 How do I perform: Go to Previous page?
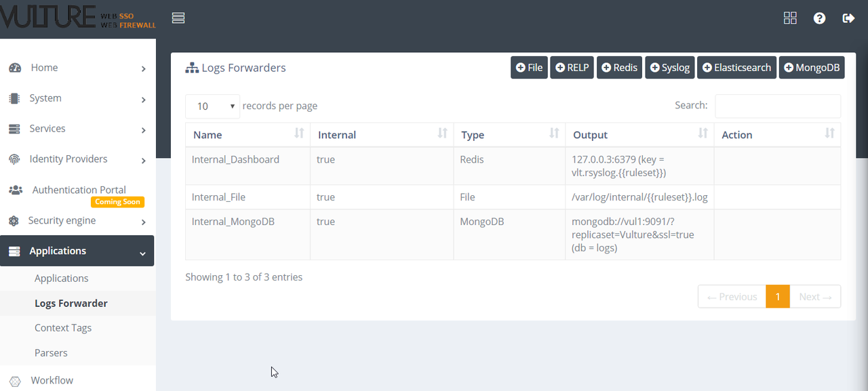pyautogui.click(x=732, y=297)
